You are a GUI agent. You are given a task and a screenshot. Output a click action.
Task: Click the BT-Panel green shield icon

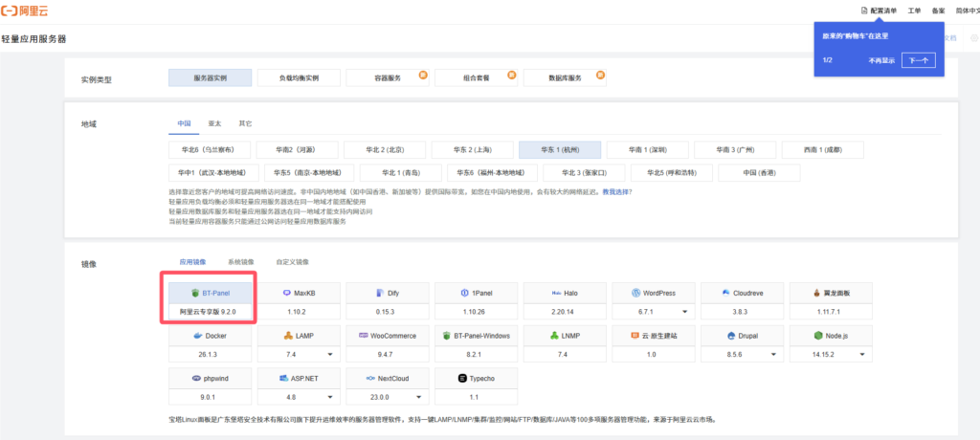[x=195, y=293]
